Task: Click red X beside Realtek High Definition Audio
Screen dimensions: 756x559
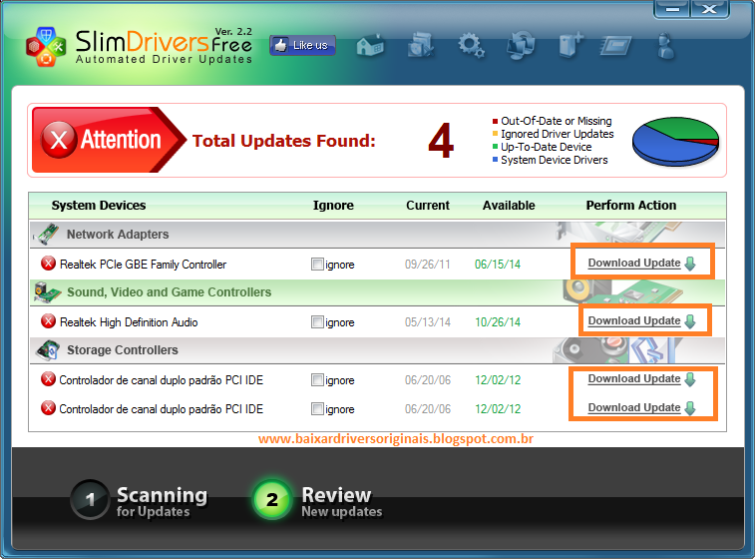Action: click(x=48, y=321)
